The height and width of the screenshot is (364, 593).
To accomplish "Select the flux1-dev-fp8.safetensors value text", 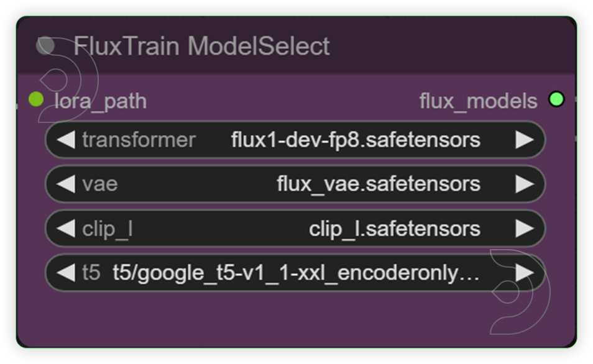I will (x=355, y=140).
